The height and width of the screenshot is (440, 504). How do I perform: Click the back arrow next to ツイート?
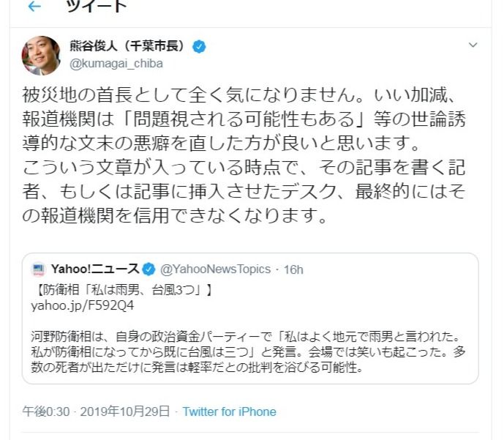33,7
